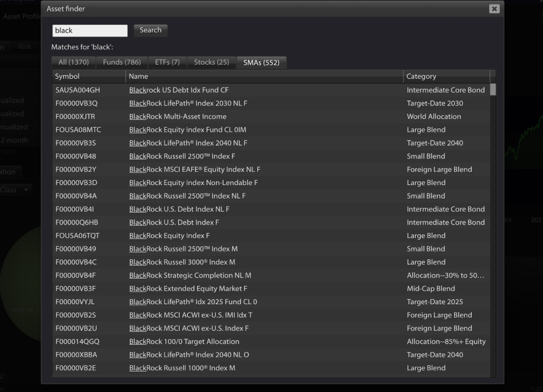The height and width of the screenshot is (392, 543).
Task: Click symbol F00000VB49
Action: [76, 249]
